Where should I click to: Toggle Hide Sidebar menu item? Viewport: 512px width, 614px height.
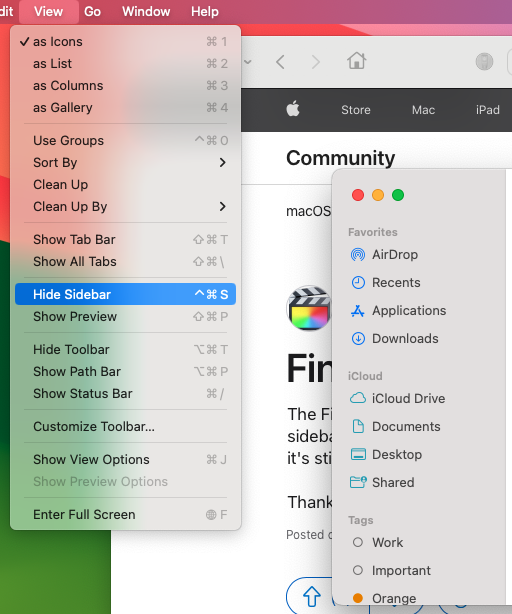[125, 294]
